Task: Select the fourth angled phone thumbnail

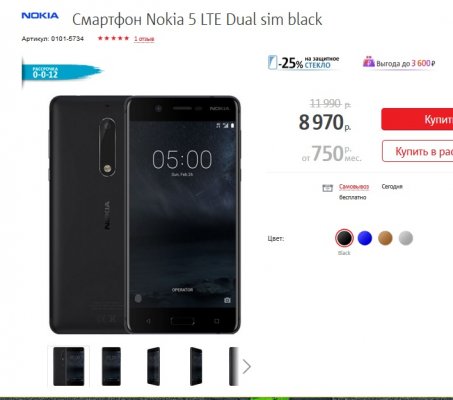Action: pyautogui.click(x=196, y=366)
